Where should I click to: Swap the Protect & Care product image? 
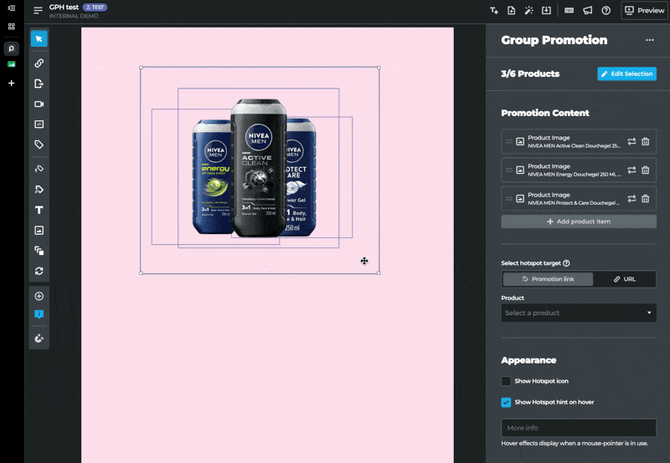(632, 199)
